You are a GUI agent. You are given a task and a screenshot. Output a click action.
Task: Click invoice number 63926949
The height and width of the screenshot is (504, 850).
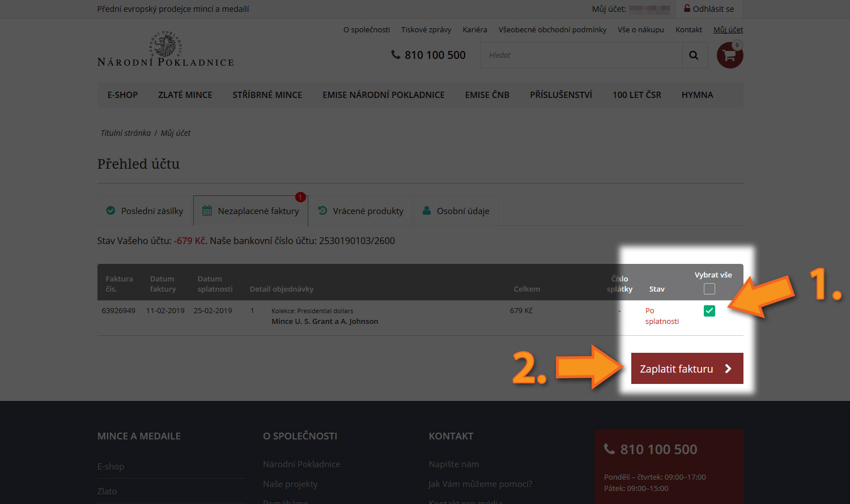click(118, 311)
